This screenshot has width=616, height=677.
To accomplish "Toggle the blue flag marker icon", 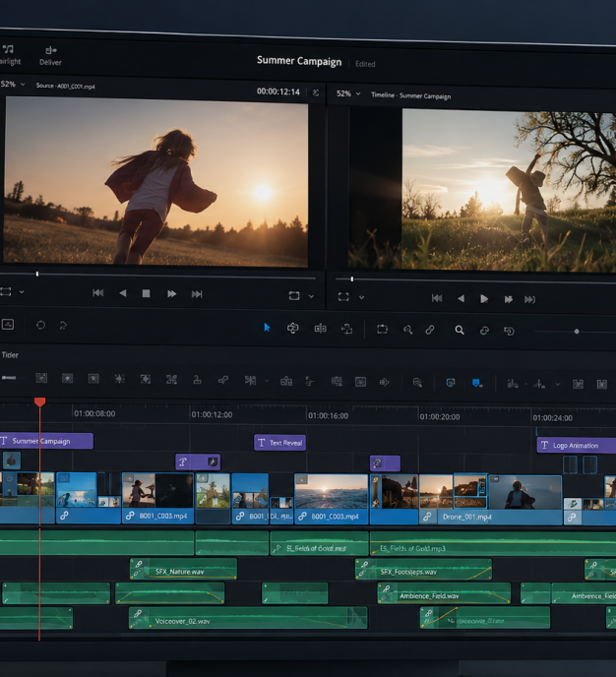I will click(476, 383).
